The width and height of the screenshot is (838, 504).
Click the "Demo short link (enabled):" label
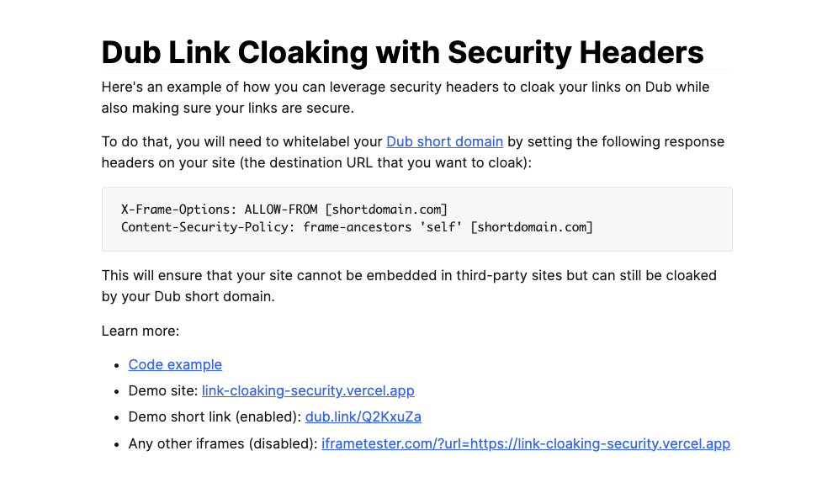click(x=215, y=416)
